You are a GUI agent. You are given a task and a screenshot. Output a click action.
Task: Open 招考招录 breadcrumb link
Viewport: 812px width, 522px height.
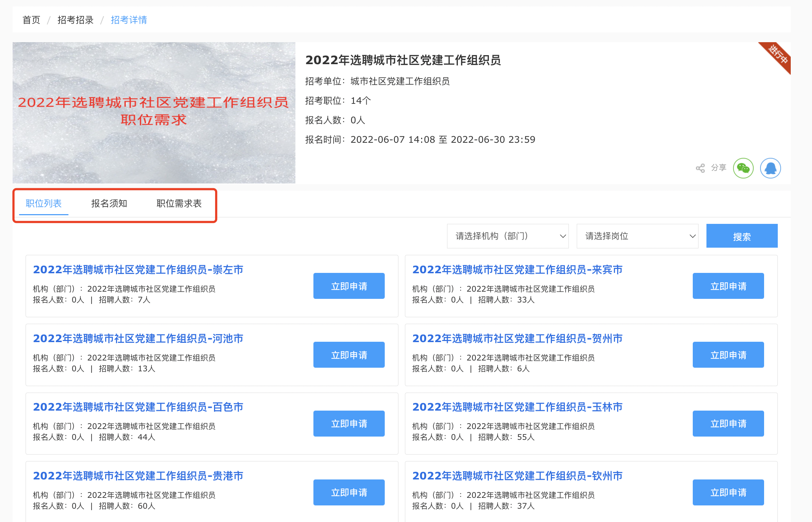click(x=75, y=20)
